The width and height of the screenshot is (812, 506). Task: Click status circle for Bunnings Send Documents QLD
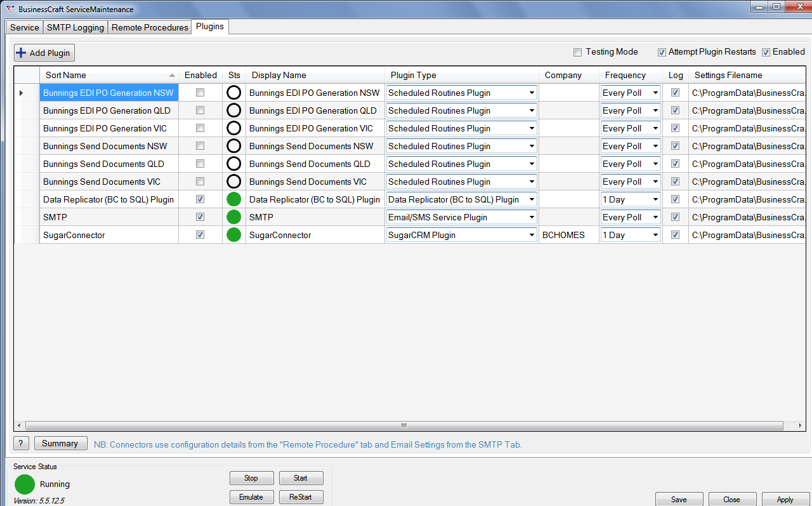point(234,164)
